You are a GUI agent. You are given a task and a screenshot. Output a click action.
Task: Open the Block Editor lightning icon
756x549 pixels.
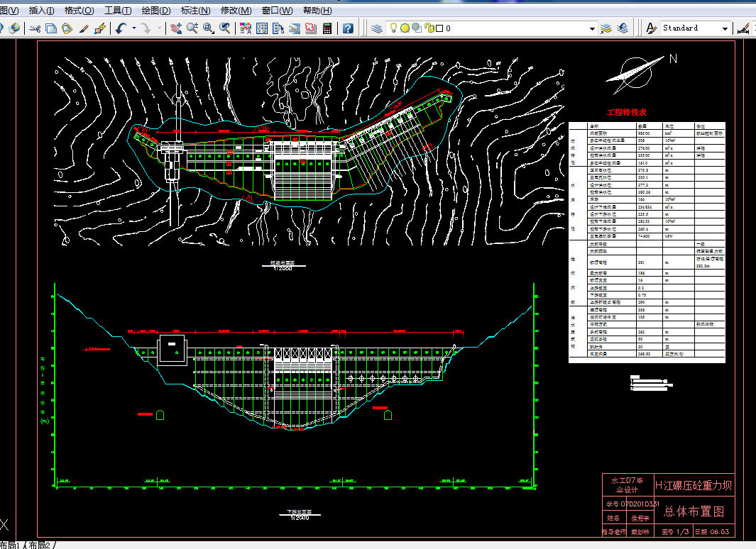[100, 29]
